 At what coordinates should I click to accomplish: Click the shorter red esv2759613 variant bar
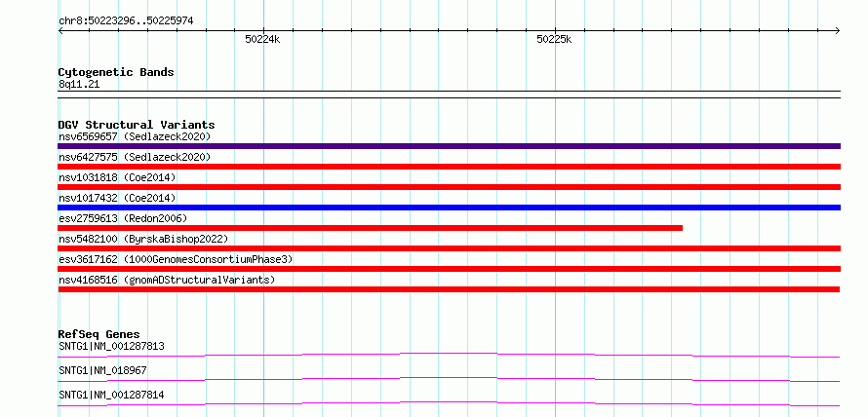(x=370, y=228)
